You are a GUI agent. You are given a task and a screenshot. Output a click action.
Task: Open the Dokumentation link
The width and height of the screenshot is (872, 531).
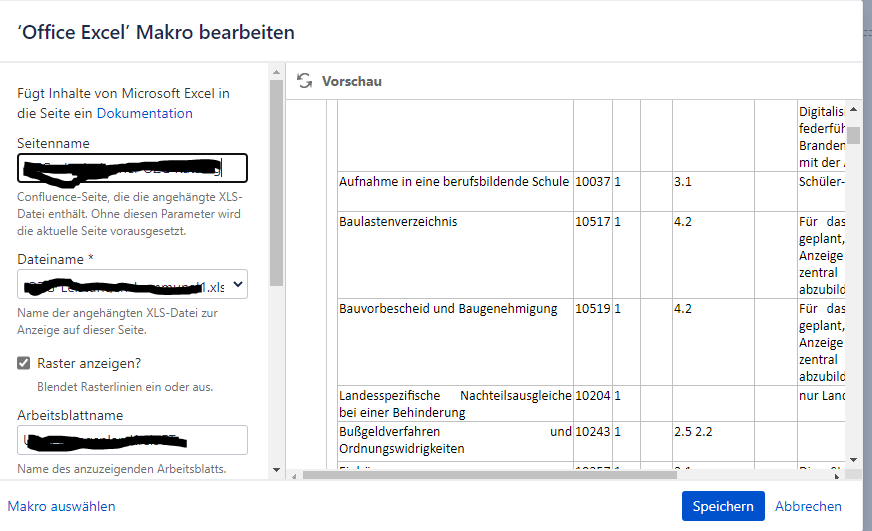[x=145, y=113]
